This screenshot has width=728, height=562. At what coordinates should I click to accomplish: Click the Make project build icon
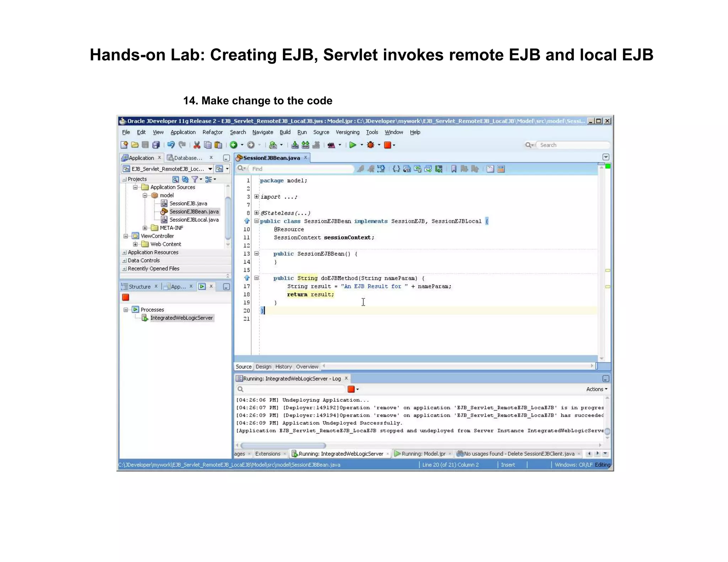click(x=295, y=145)
